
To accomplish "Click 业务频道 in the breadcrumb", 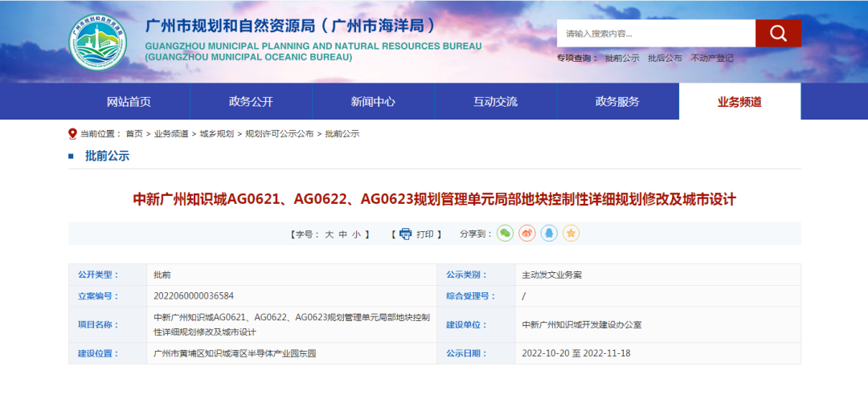I will [171, 134].
